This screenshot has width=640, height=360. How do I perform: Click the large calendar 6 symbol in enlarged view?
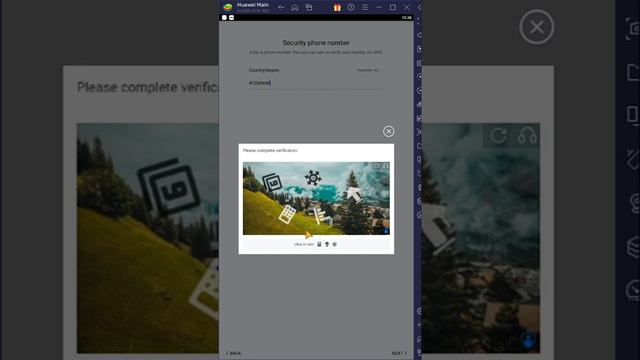click(x=169, y=187)
